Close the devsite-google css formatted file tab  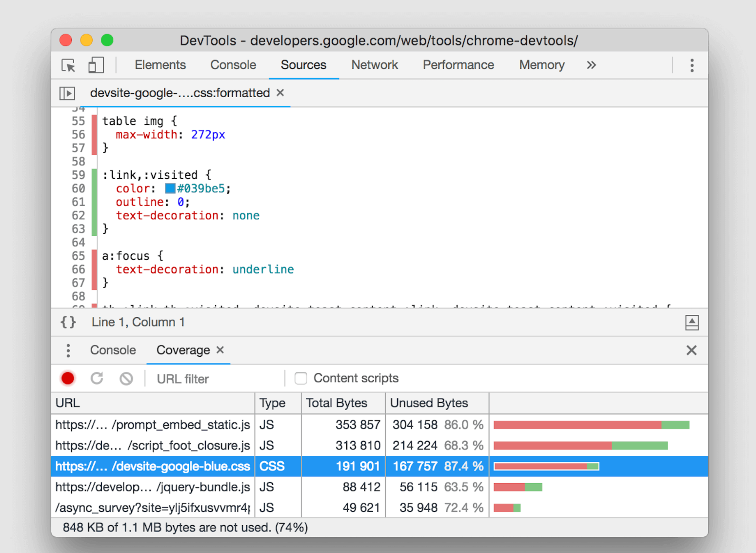click(x=280, y=93)
